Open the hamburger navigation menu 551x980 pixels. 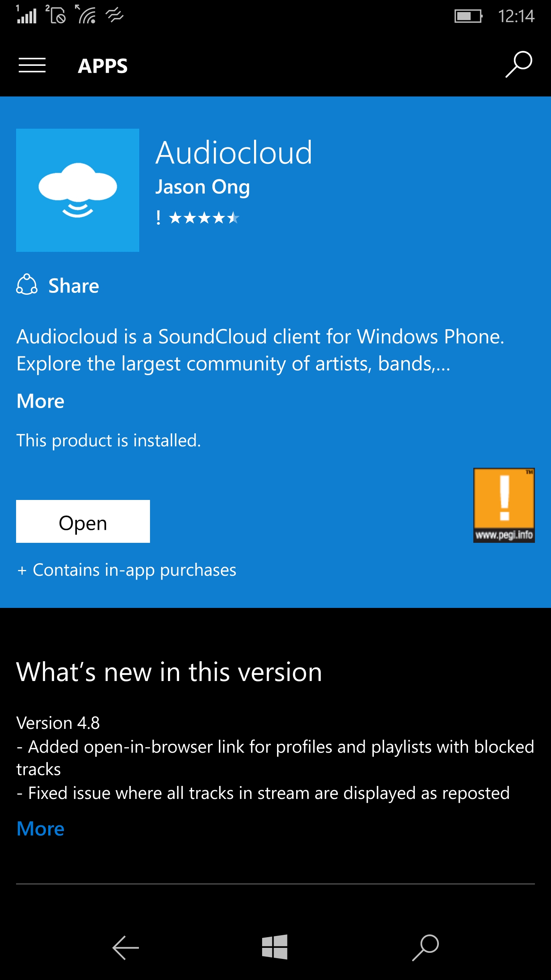(x=32, y=65)
